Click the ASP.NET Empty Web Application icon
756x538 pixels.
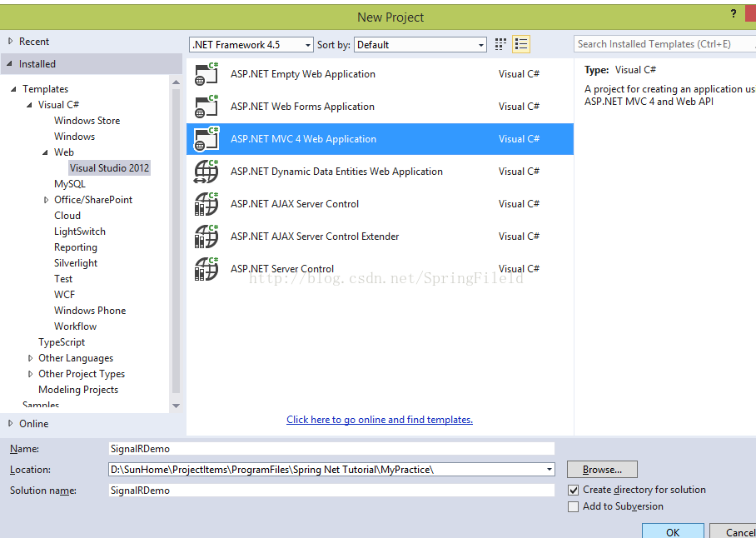[x=206, y=74]
